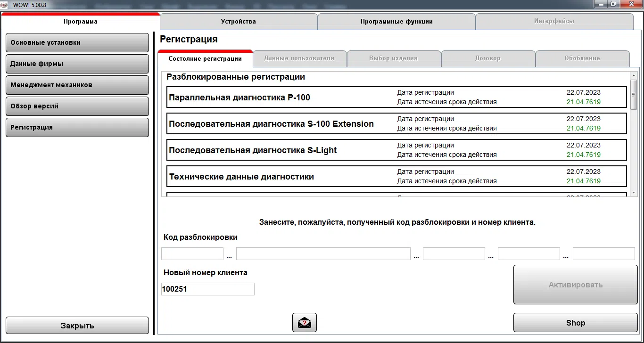Return to the Состояние регистрации tab
This screenshot has height=343, width=644.
(205, 59)
